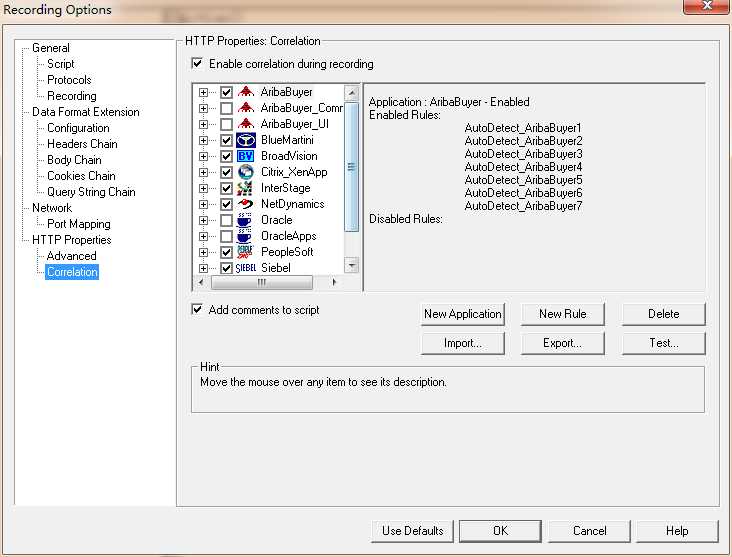Screen dimensions: 732x557
Task: Uncheck the BlueMartini checkbox
Action: click(226, 140)
